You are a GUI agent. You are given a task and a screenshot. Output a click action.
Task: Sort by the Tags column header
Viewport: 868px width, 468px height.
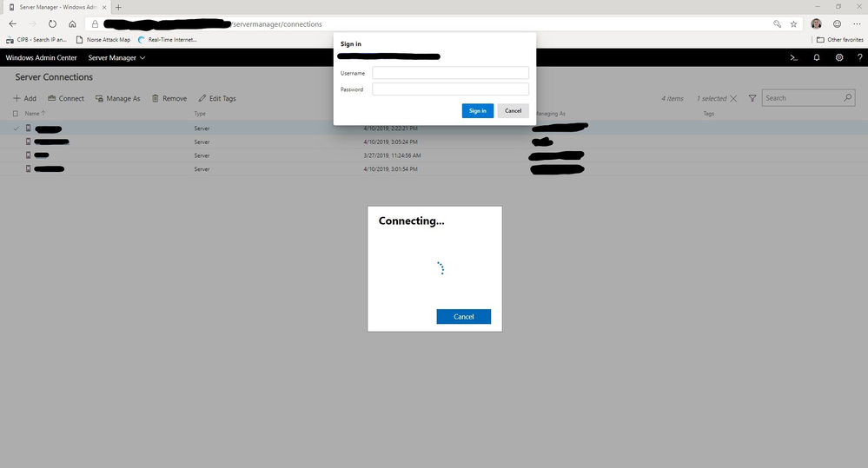(709, 114)
